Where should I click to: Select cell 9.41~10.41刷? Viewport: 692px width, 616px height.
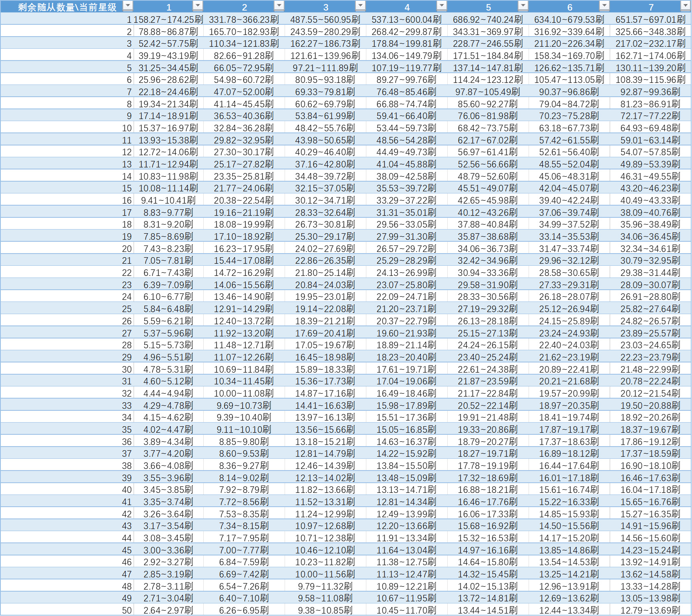point(168,200)
